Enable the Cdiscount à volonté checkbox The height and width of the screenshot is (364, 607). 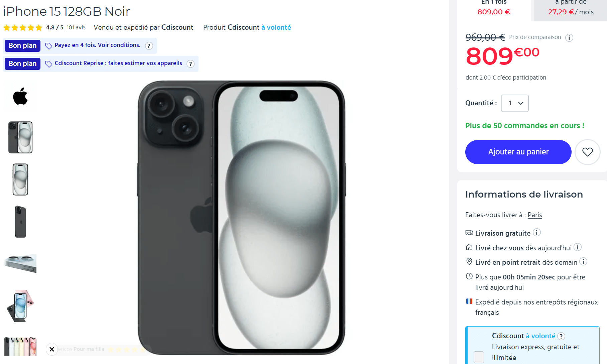click(x=479, y=357)
